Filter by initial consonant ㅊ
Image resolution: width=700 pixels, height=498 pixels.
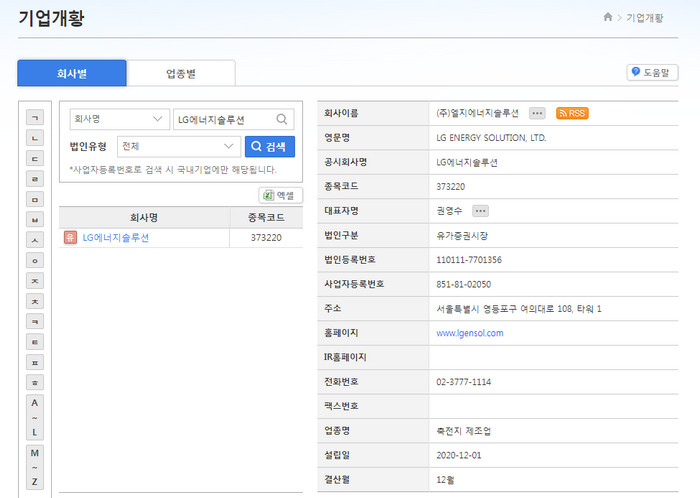point(35,302)
